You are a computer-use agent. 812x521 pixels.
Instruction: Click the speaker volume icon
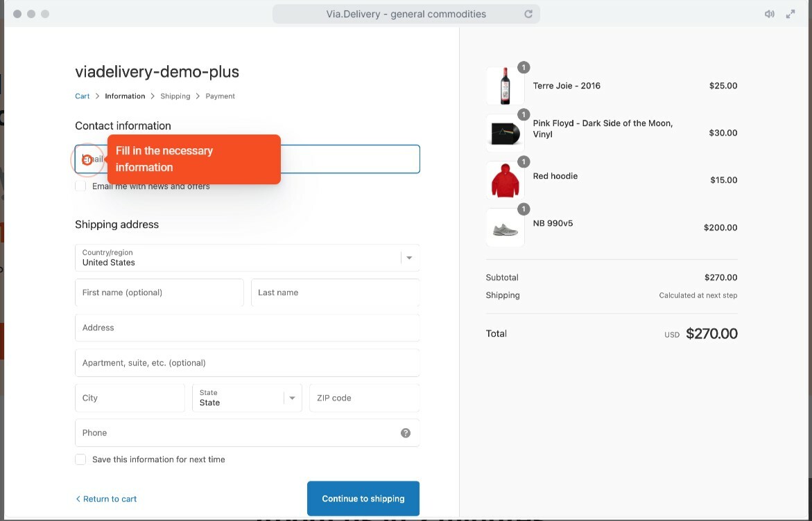coord(769,14)
